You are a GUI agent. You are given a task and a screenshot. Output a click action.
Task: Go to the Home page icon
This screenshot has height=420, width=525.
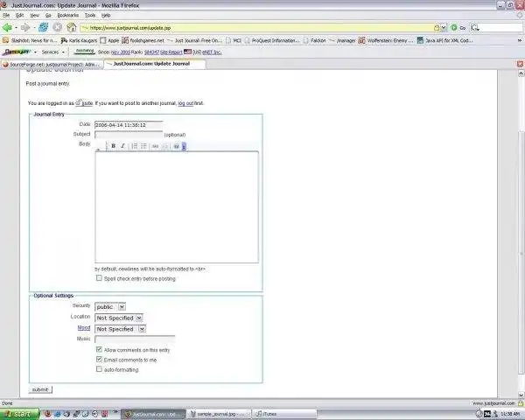point(71,27)
